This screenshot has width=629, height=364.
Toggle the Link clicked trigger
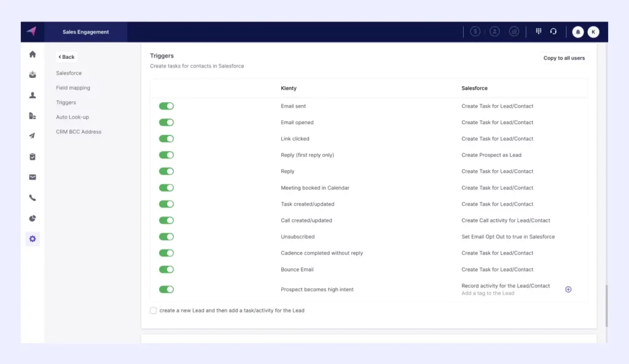point(166,139)
